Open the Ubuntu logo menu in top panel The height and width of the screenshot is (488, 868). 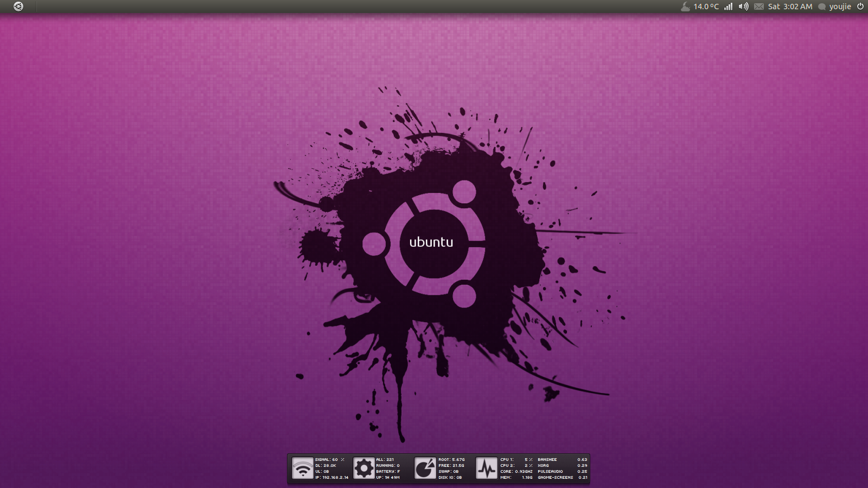(x=18, y=7)
